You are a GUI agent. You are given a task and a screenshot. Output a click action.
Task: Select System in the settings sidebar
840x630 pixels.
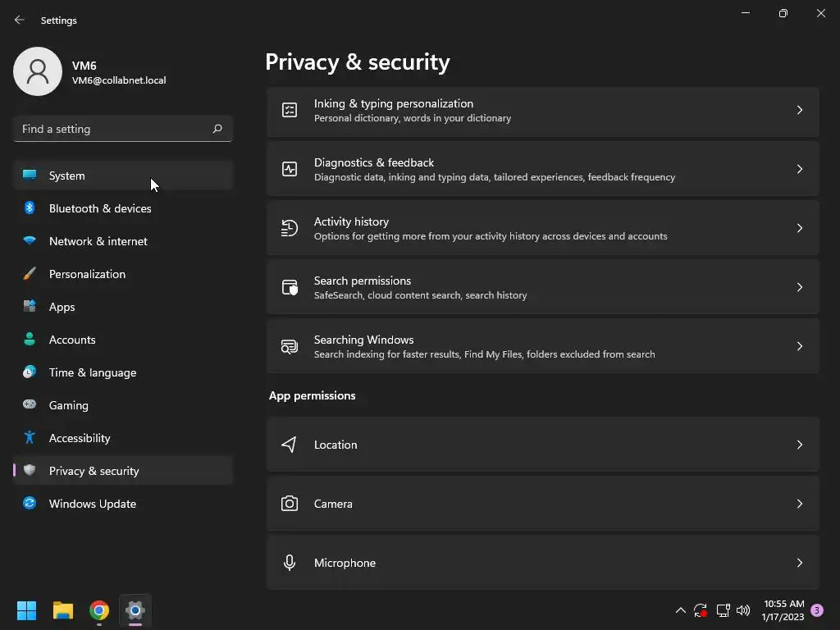pos(67,176)
